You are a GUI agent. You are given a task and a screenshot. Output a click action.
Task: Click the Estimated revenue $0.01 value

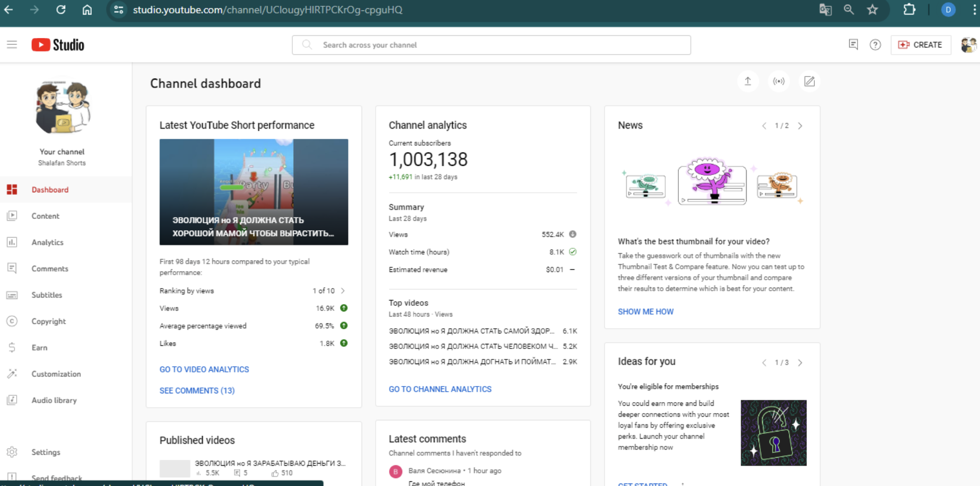[554, 270]
